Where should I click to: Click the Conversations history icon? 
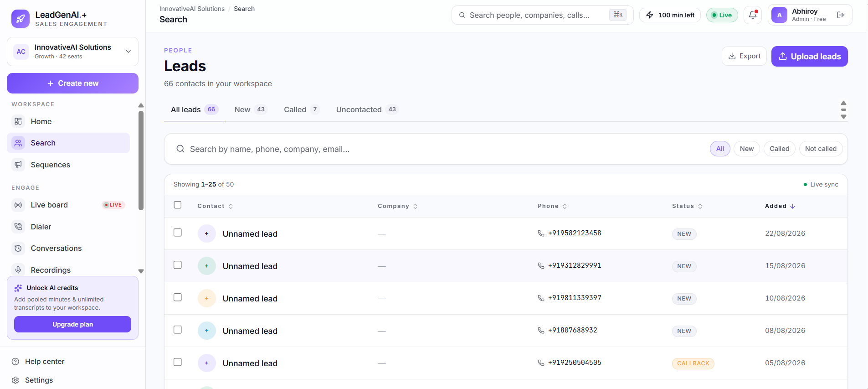[x=18, y=248]
